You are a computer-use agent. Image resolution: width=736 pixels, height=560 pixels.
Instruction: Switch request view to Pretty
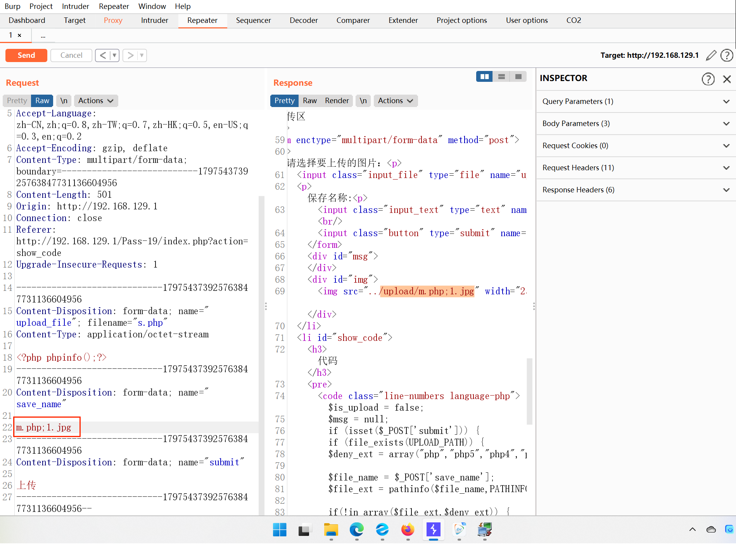pos(17,101)
